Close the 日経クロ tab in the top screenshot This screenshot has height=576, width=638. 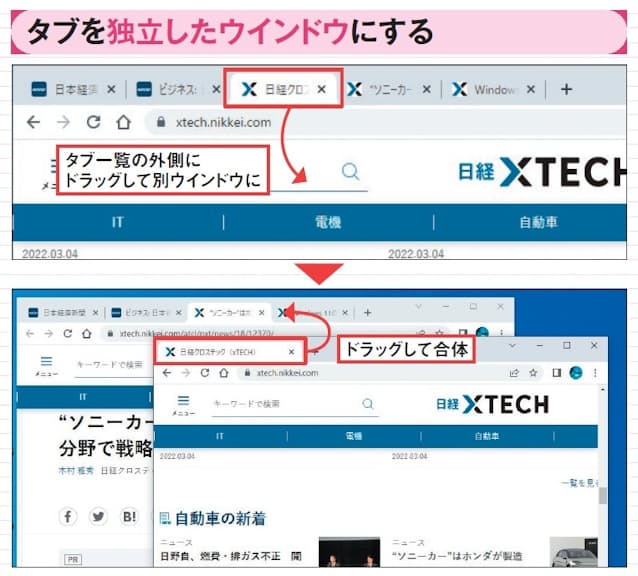[x=321, y=89]
